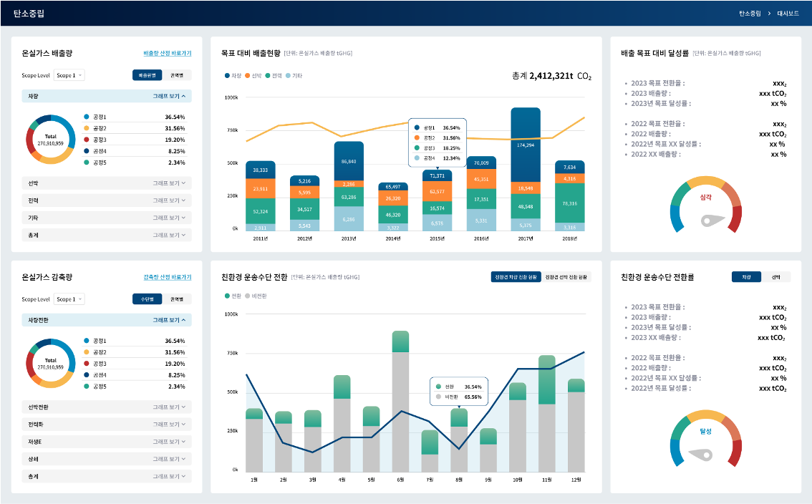Click the 공정1 blue swatch in emissions legend

pyautogui.click(x=87, y=117)
